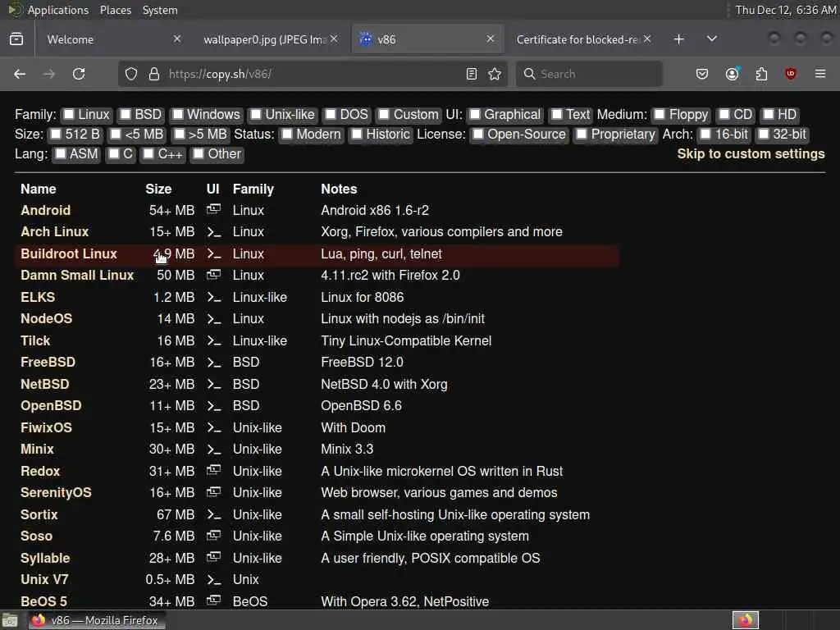Screen dimensions: 840x630
Task: Toggle the Windows family filter
Action: (x=178, y=115)
